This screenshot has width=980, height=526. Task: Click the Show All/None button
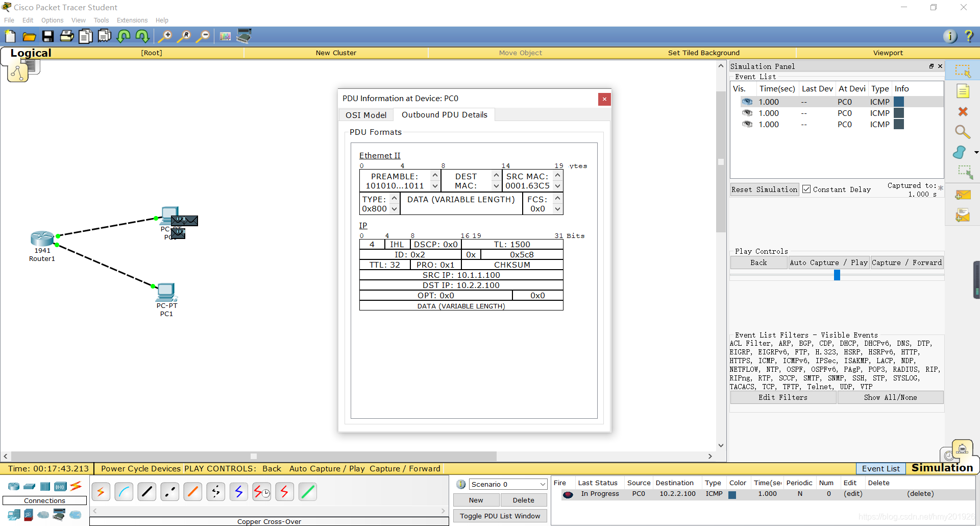(890, 397)
